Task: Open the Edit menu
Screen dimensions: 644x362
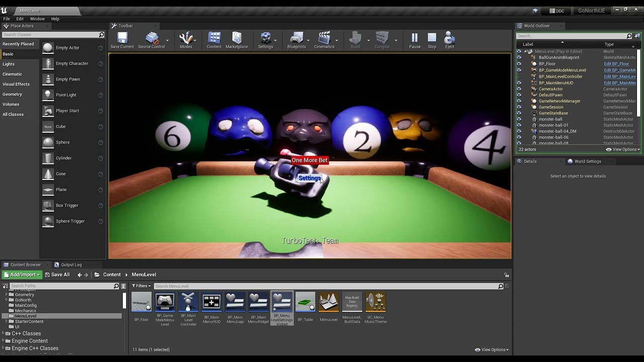Action: click(x=20, y=19)
